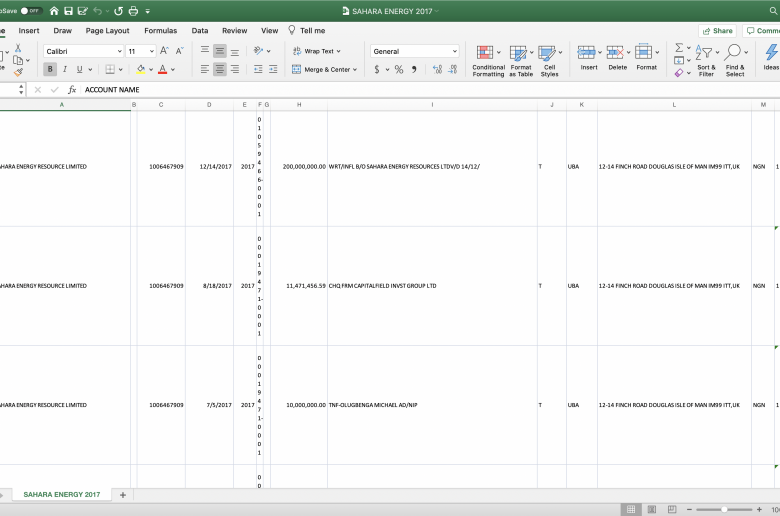Click the add new sheet plus button
Screen dimensions: 780x516
123,495
